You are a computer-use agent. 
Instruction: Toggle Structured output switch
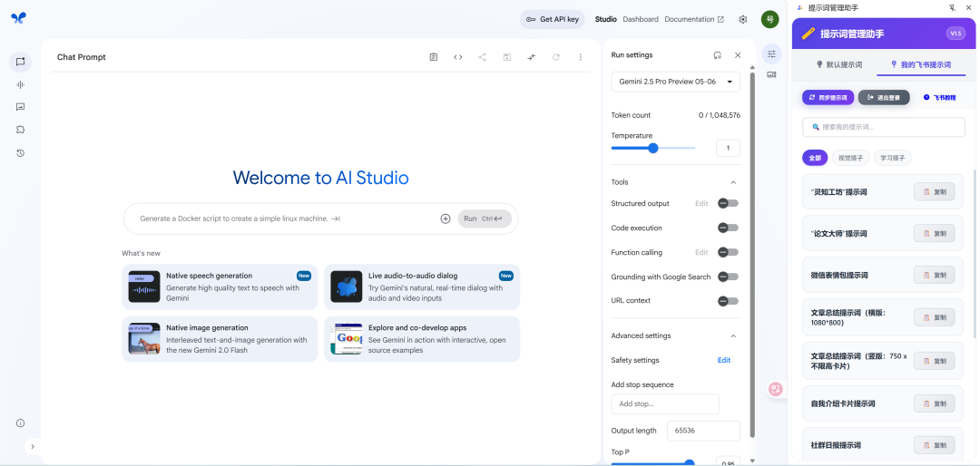[x=728, y=203]
